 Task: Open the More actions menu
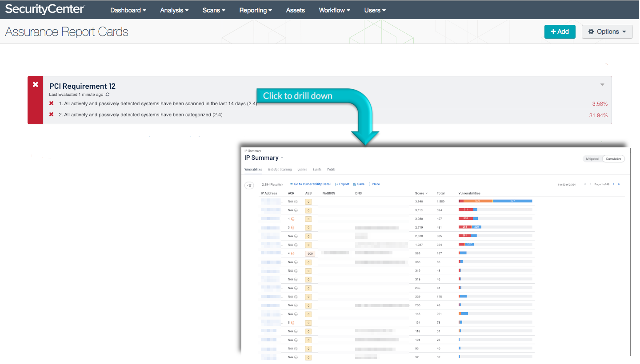(x=374, y=184)
